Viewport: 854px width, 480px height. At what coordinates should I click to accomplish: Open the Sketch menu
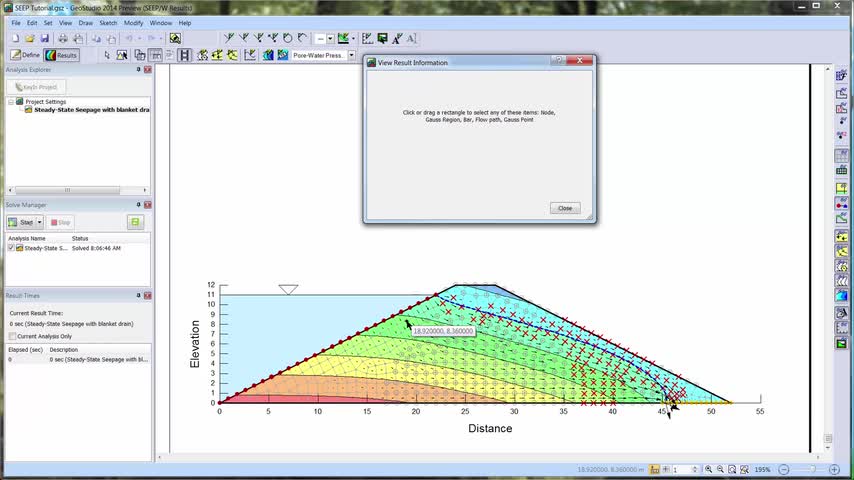click(108, 23)
